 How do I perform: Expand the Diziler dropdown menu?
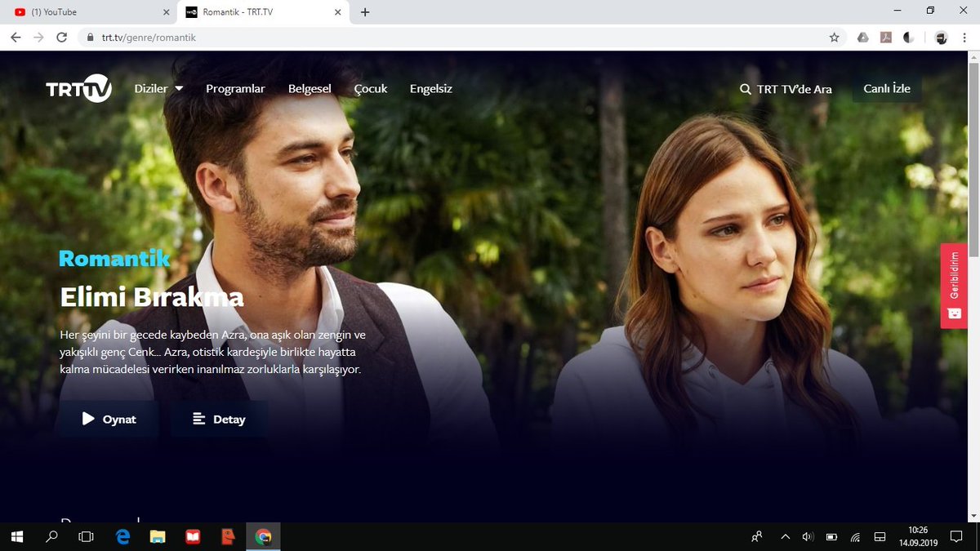158,88
